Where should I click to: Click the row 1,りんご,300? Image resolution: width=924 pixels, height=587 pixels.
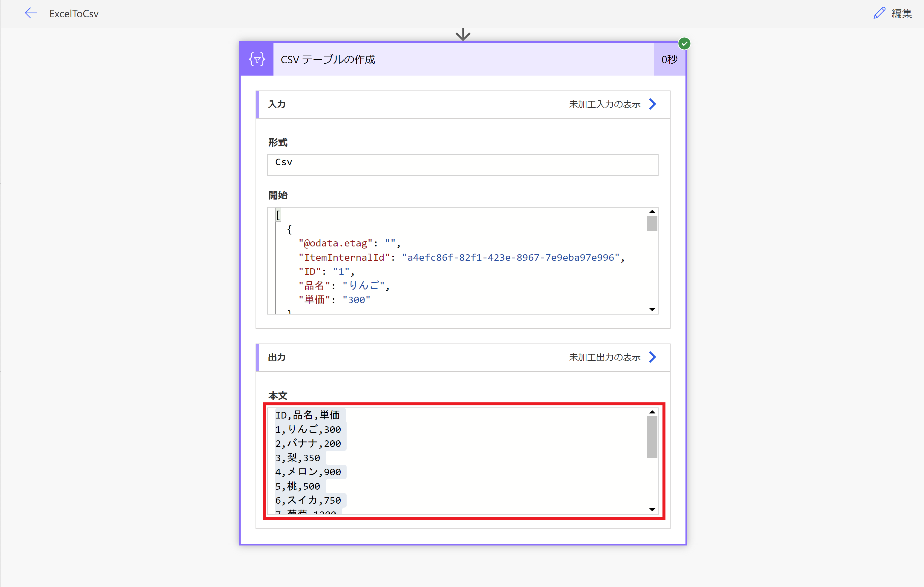[x=308, y=429]
